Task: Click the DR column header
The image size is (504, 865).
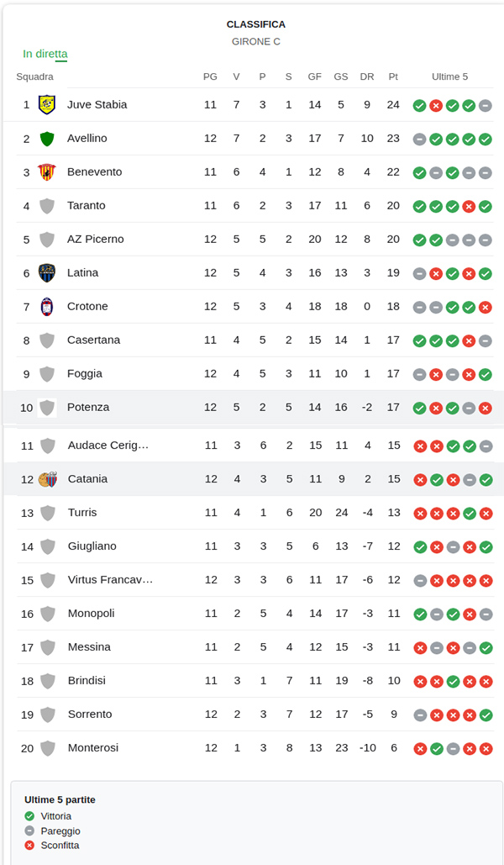Action: click(367, 76)
